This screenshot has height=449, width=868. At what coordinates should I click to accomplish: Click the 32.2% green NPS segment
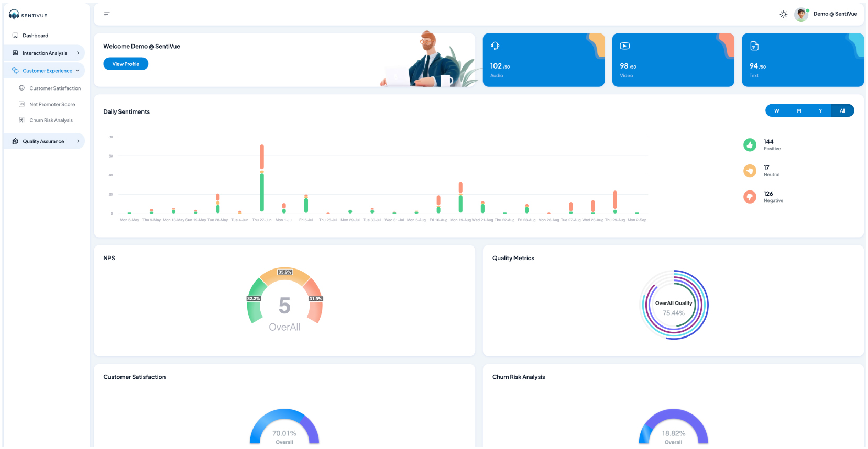pyautogui.click(x=255, y=300)
